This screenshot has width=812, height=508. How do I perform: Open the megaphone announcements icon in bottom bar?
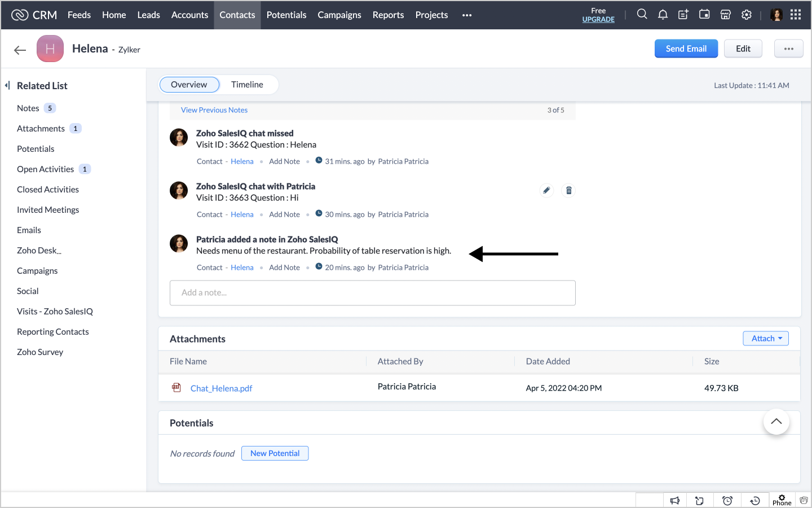pyautogui.click(x=675, y=501)
